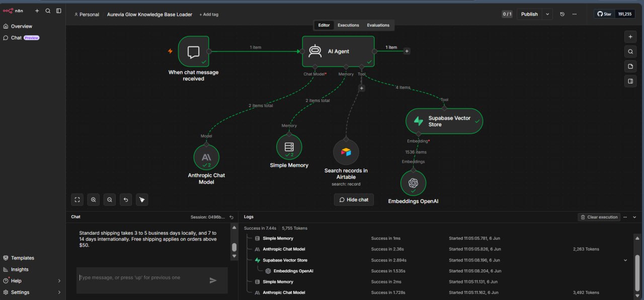The height and width of the screenshot is (300, 644).
Task: Select the Embeddings OpenAI log row
Action: point(437,271)
